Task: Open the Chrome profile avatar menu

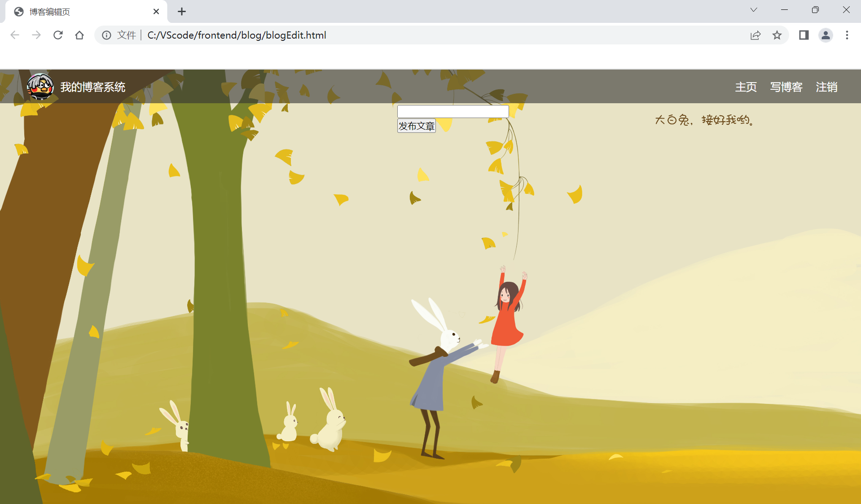Action: click(826, 35)
